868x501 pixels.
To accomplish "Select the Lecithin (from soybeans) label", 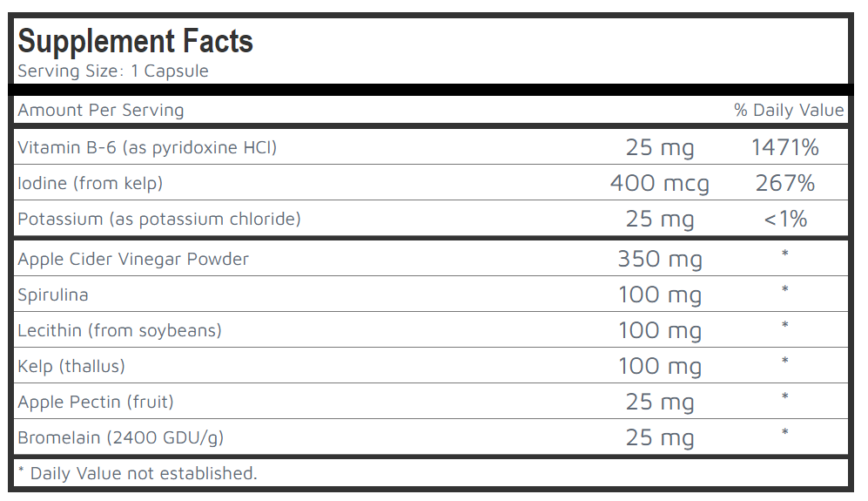I will click(120, 330).
